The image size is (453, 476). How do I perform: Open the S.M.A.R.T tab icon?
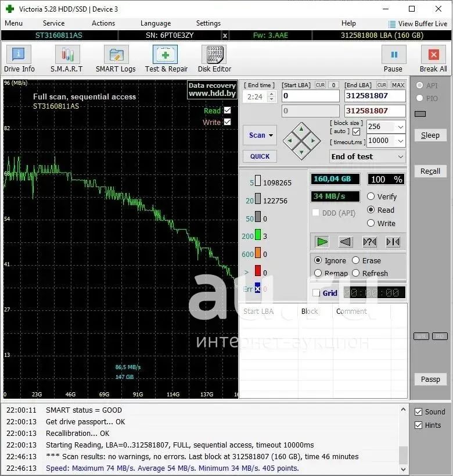(x=67, y=59)
